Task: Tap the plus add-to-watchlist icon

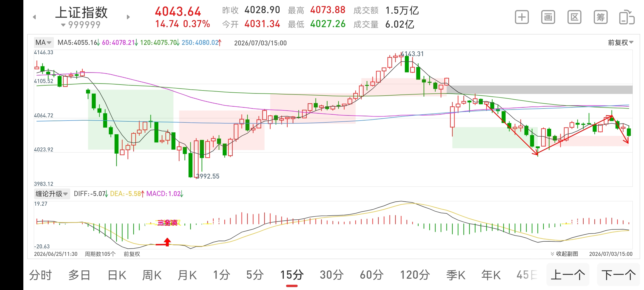Action: pos(522,17)
